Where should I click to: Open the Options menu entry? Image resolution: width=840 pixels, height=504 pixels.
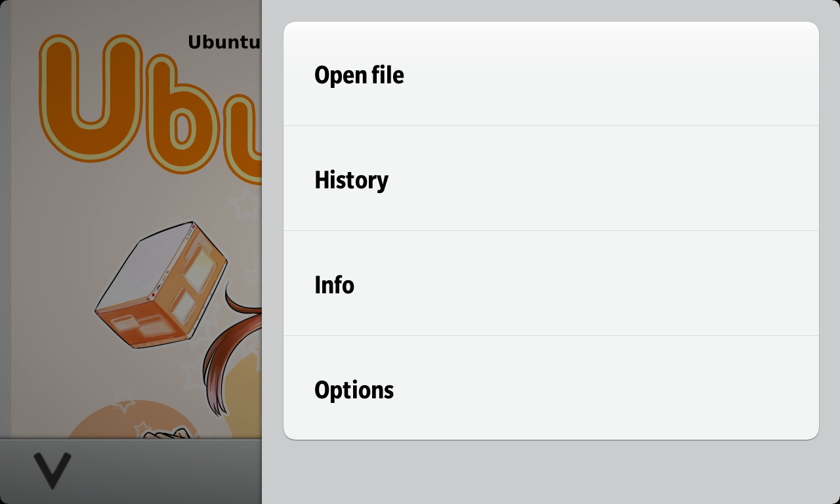(x=551, y=389)
